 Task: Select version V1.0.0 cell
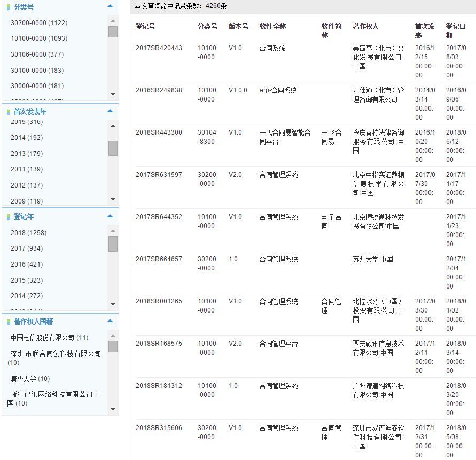(x=238, y=90)
